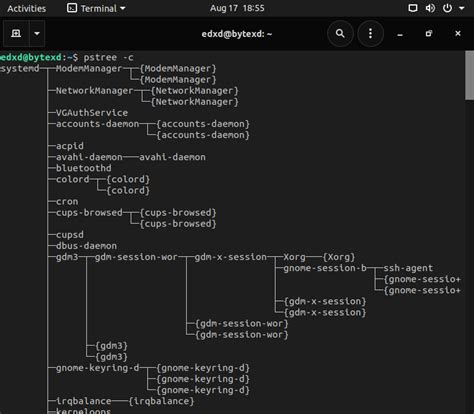Click the green edxd@bytexd prompt

[31, 57]
